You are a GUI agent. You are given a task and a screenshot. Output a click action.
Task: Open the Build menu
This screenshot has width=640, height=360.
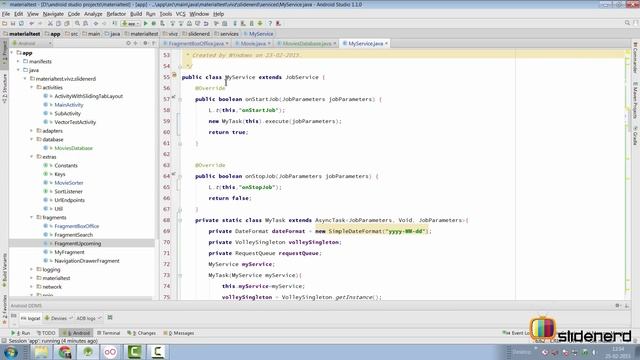click(x=136, y=14)
